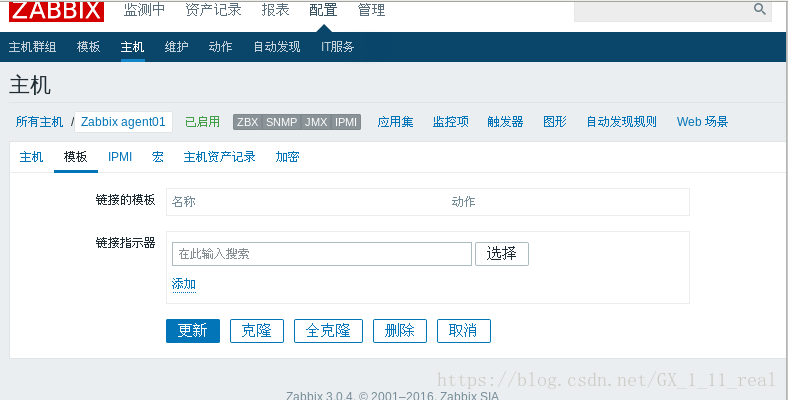Click the ZBX availability badge
Screen dimensions: 788x400
[247, 122]
